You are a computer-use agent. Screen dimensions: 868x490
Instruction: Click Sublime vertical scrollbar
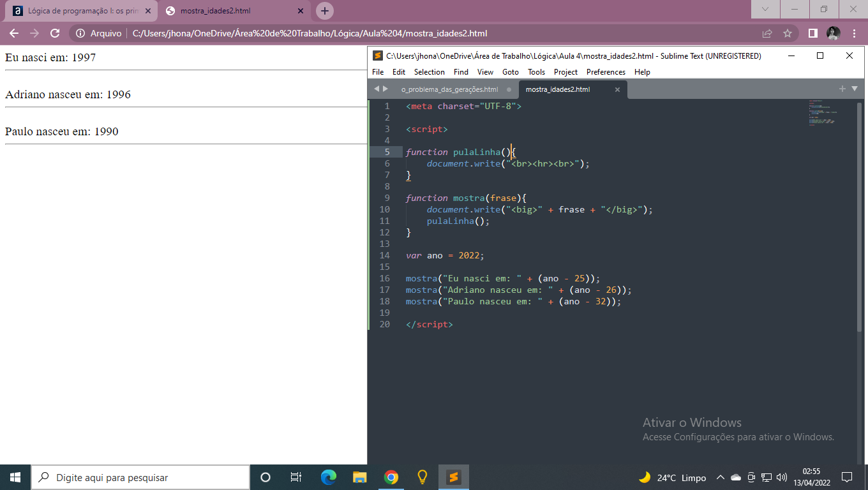[x=859, y=216]
